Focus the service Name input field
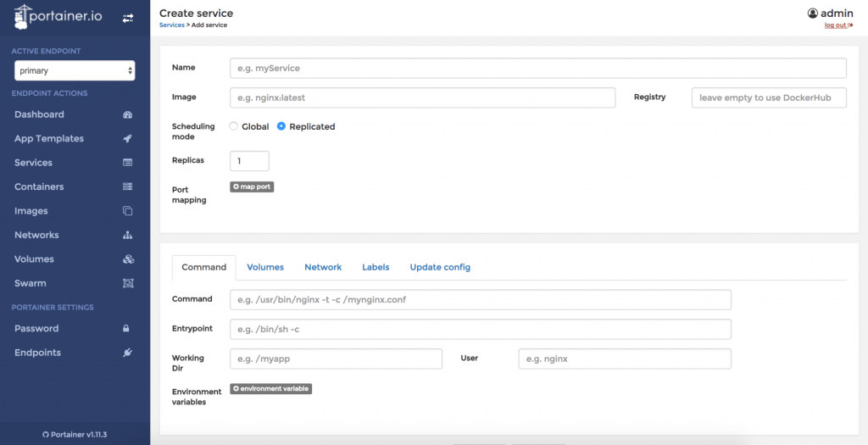This screenshot has height=445, width=868. coord(537,68)
